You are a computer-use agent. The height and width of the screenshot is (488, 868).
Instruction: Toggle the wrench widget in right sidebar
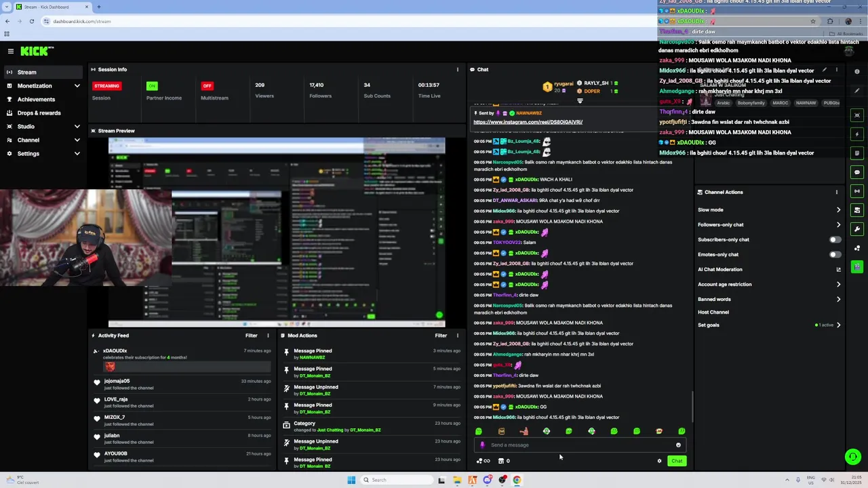click(x=857, y=229)
